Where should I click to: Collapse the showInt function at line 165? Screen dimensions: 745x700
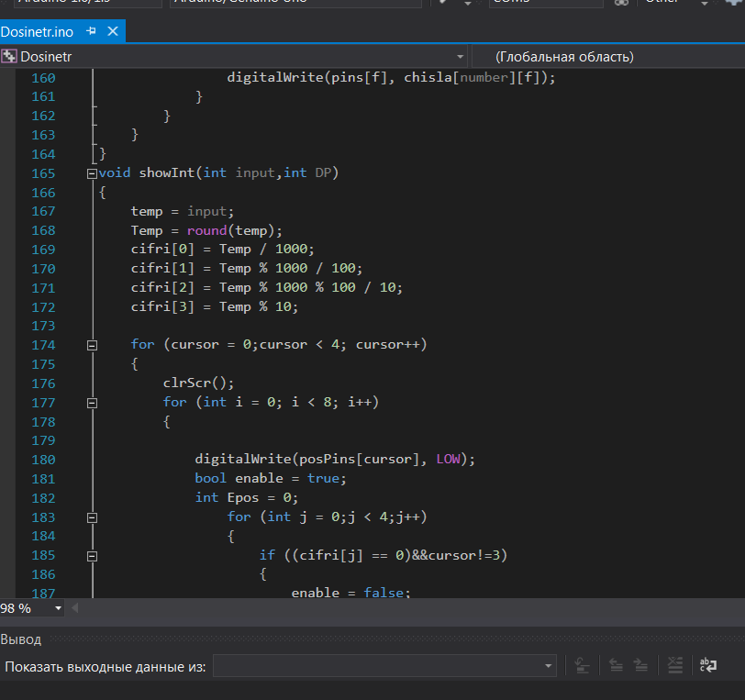(x=92, y=173)
